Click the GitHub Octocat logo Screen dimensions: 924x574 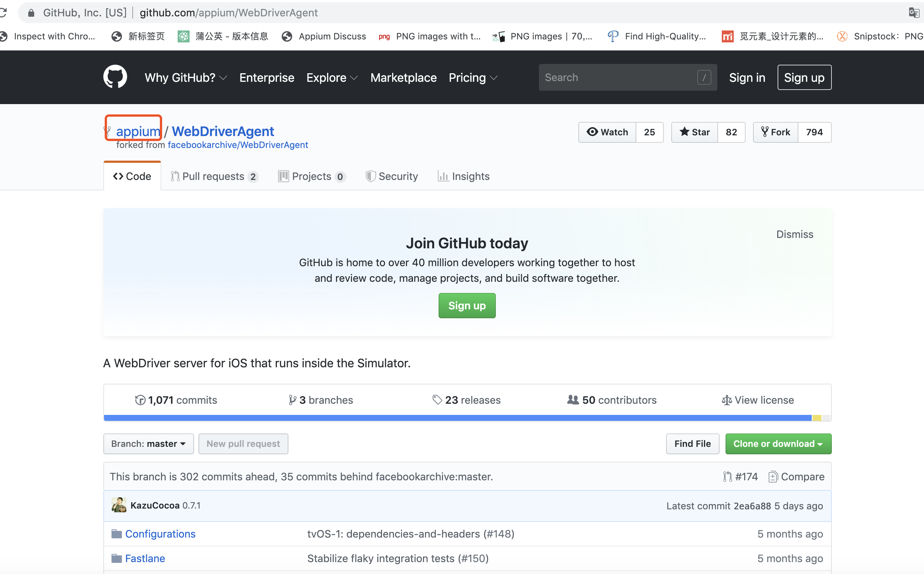point(115,77)
